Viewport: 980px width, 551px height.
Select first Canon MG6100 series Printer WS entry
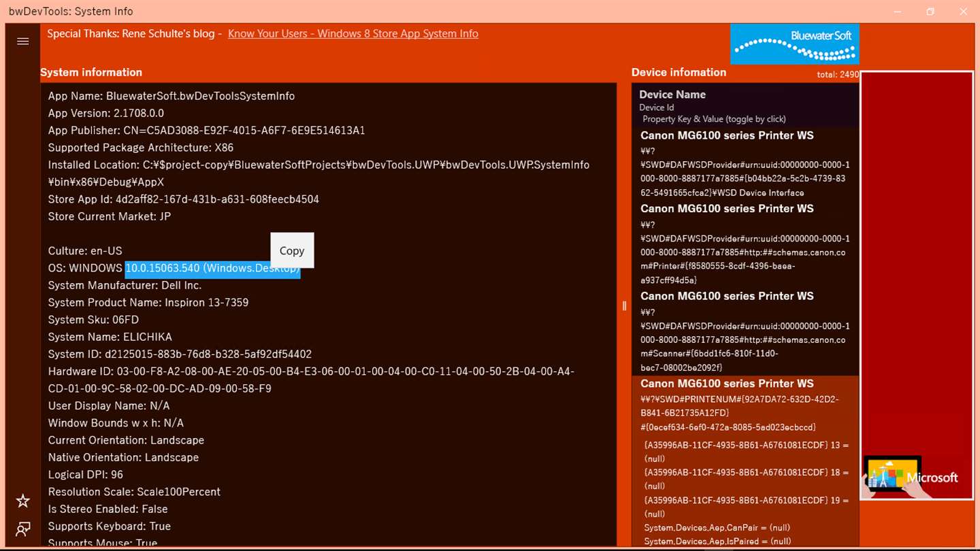(745, 163)
